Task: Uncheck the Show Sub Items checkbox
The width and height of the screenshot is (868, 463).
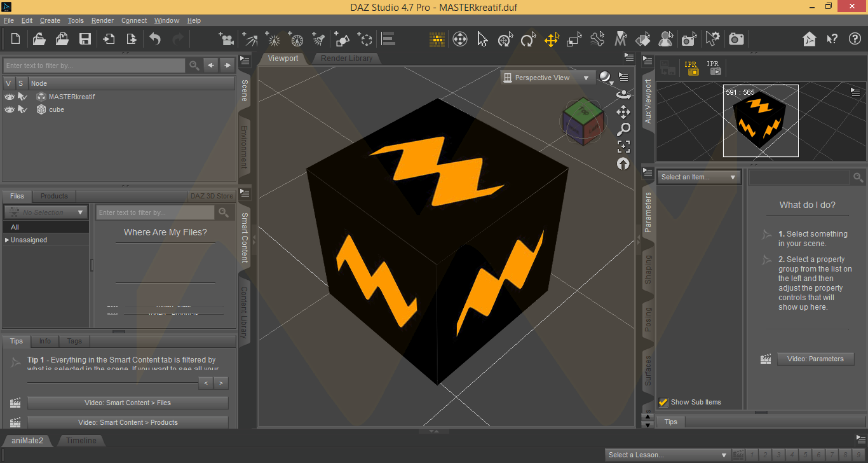Action: pos(663,402)
